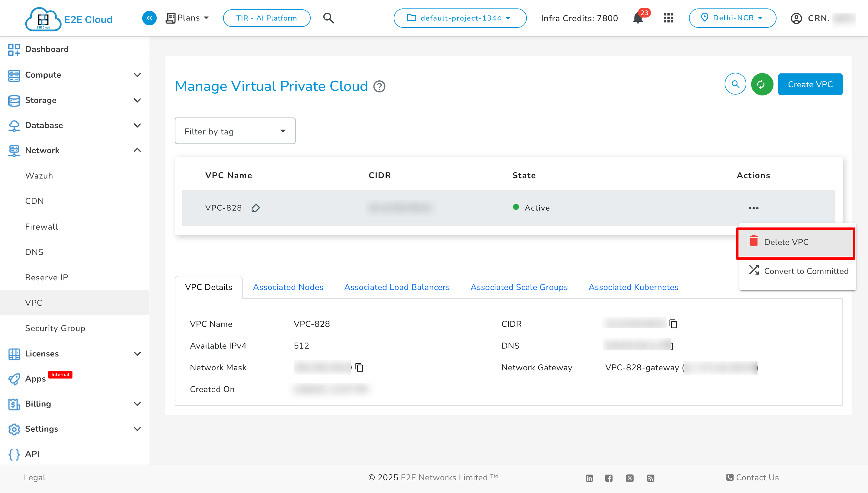Expand the Compute section

(75, 75)
